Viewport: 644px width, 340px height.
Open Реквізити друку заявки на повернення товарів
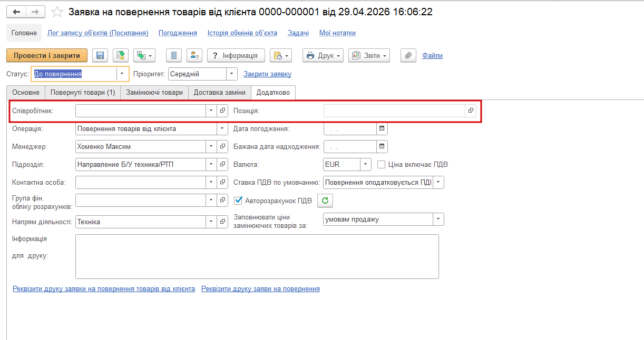pos(104,289)
